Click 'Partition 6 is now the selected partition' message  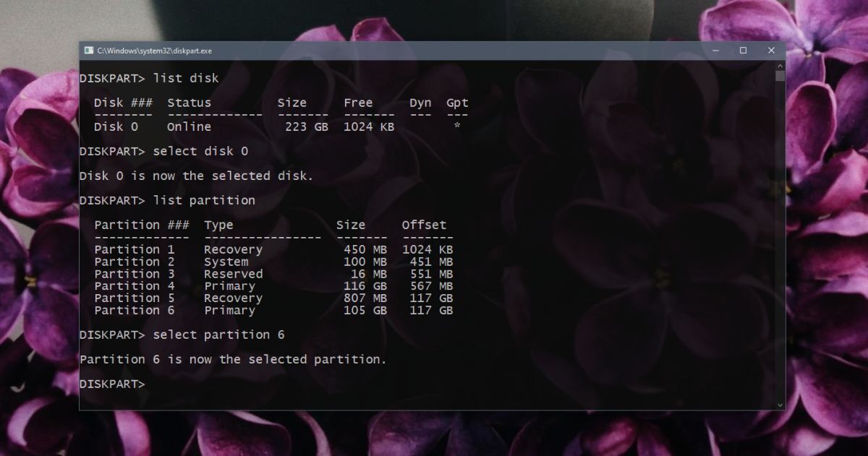(x=233, y=359)
